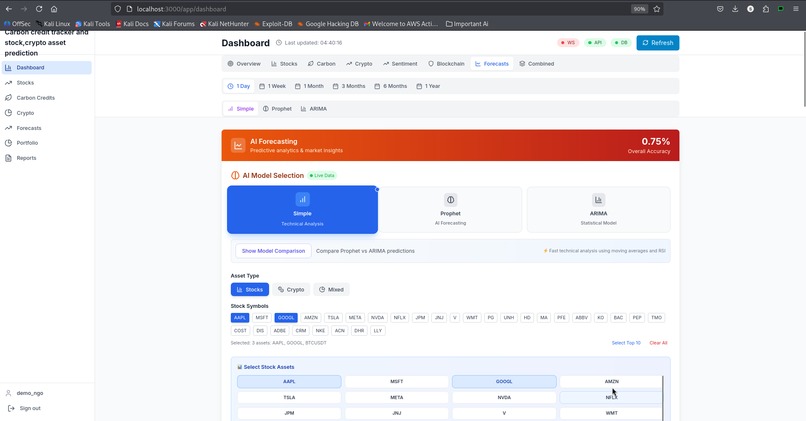Select JPM in Select Stock Assets grid
This screenshot has width=806, height=421.
[289, 413]
